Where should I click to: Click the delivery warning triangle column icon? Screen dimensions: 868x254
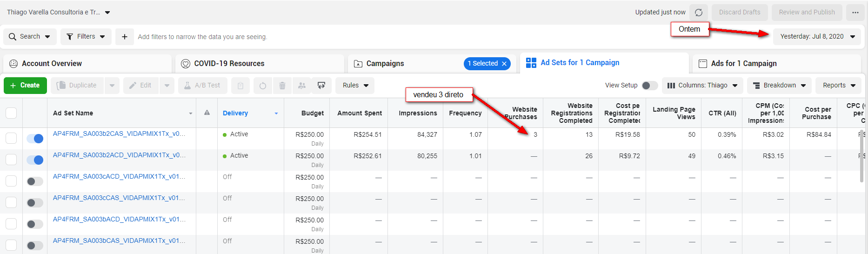pos(207,113)
